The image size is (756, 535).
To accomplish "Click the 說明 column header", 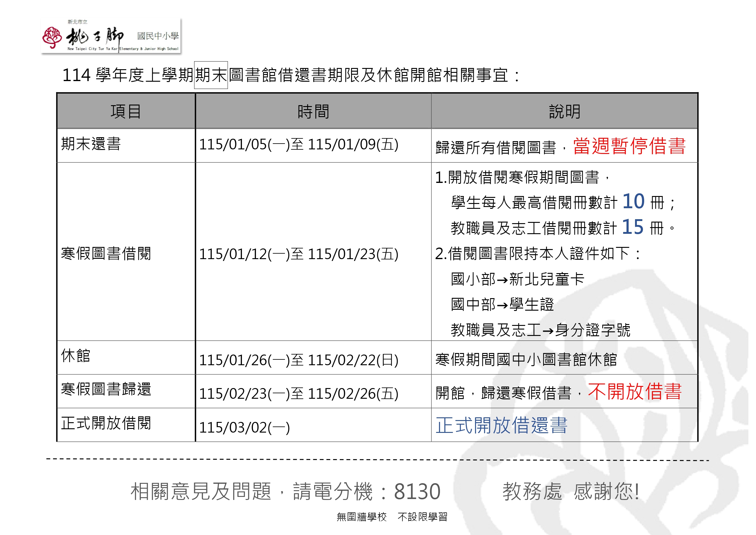I will (x=564, y=112).
